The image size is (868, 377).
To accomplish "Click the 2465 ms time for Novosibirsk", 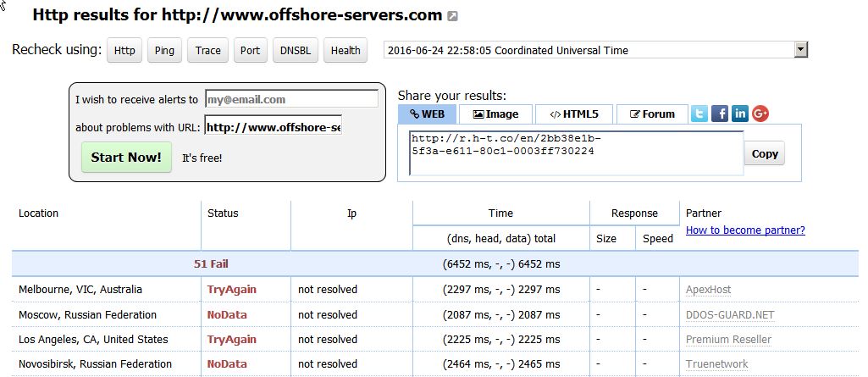I will (x=501, y=363).
